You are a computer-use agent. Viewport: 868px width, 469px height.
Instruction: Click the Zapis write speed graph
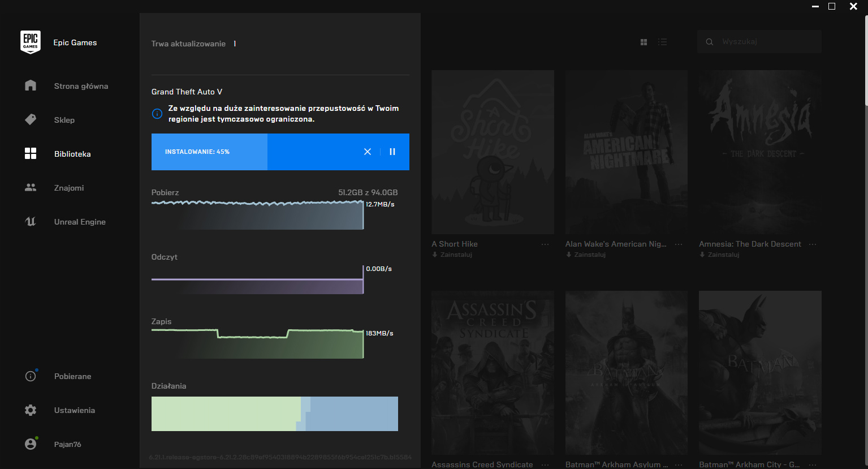(x=257, y=343)
